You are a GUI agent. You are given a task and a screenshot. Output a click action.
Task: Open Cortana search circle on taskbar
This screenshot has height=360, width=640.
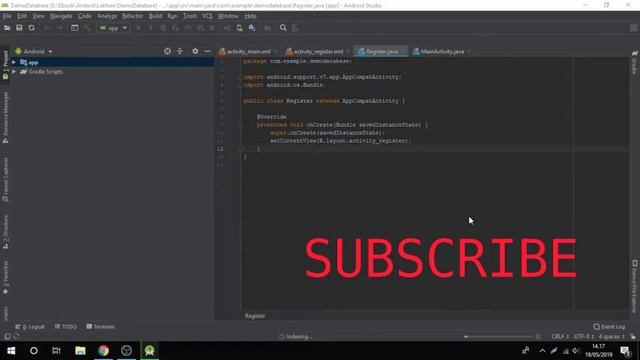point(34,351)
